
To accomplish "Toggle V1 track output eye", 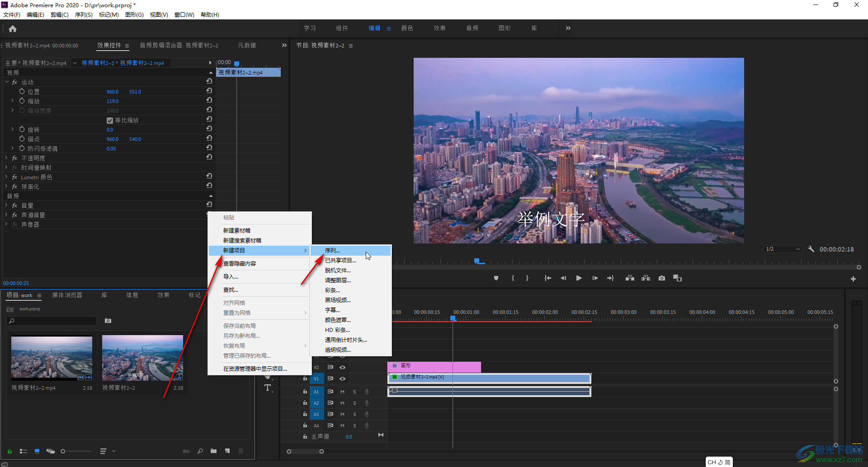I will (343, 378).
